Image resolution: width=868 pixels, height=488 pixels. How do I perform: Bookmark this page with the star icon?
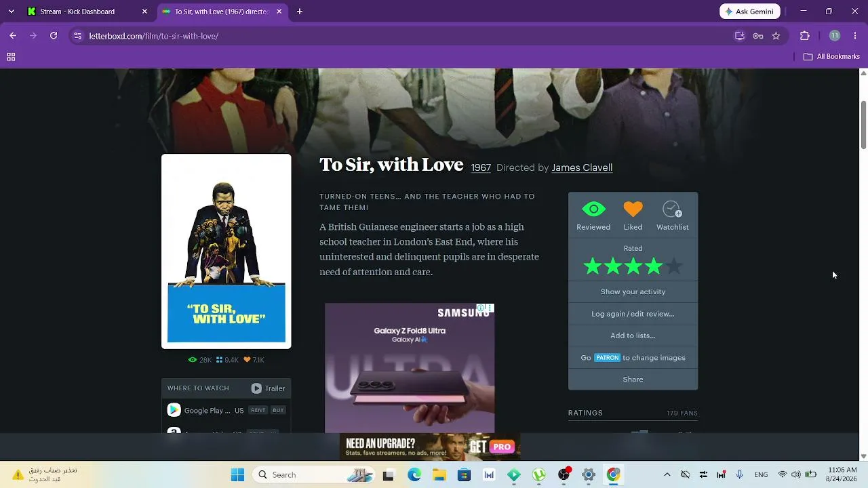coord(776,36)
